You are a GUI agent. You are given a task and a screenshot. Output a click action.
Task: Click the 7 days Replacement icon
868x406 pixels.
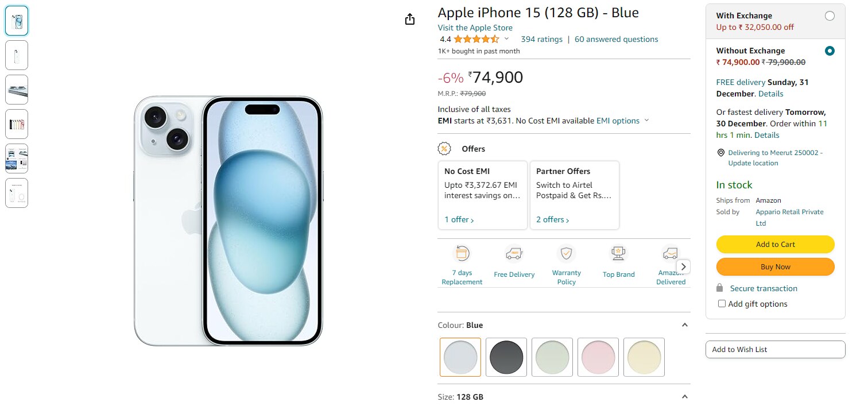click(x=462, y=253)
